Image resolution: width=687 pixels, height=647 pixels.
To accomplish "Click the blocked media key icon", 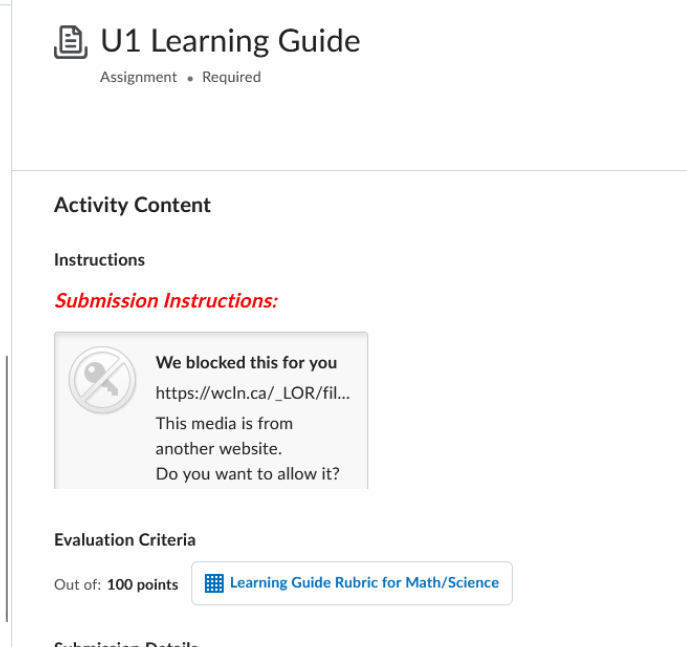I will pyautogui.click(x=101, y=381).
